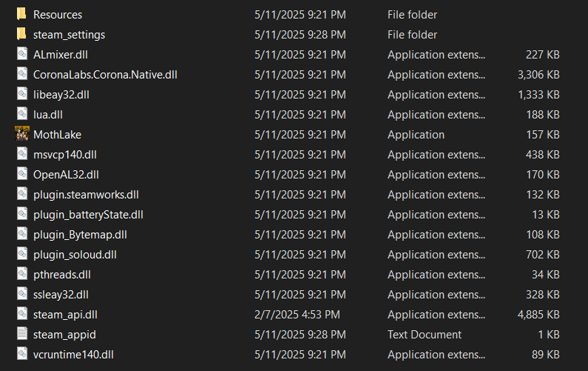Click the ALmixer.dll file icon

pos(21,54)
